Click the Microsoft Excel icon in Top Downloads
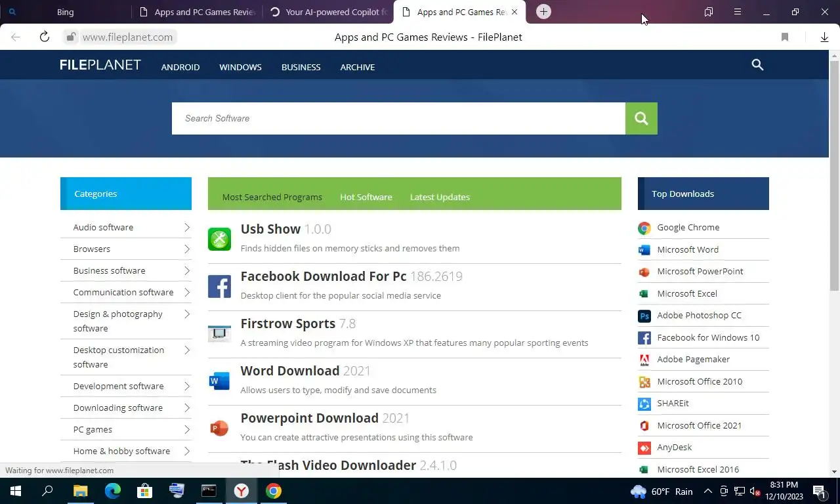840x504 pixels. point(644,294)
